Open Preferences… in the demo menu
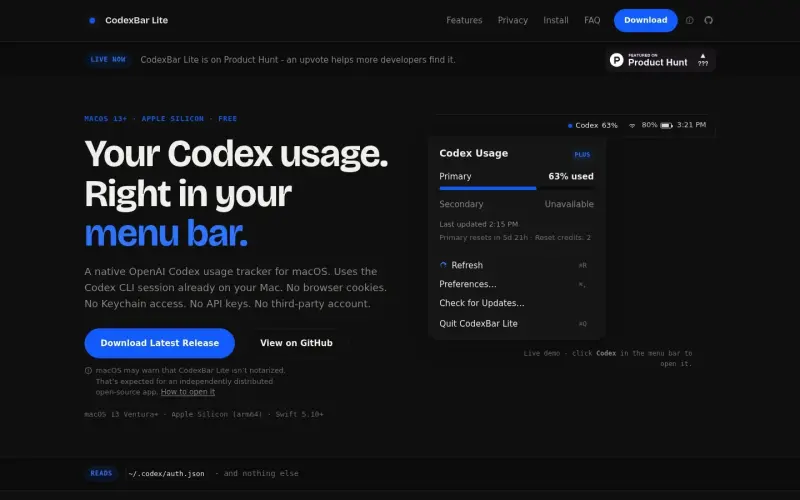The width and height of the screenshot is (800, 500). click(516, 284)
